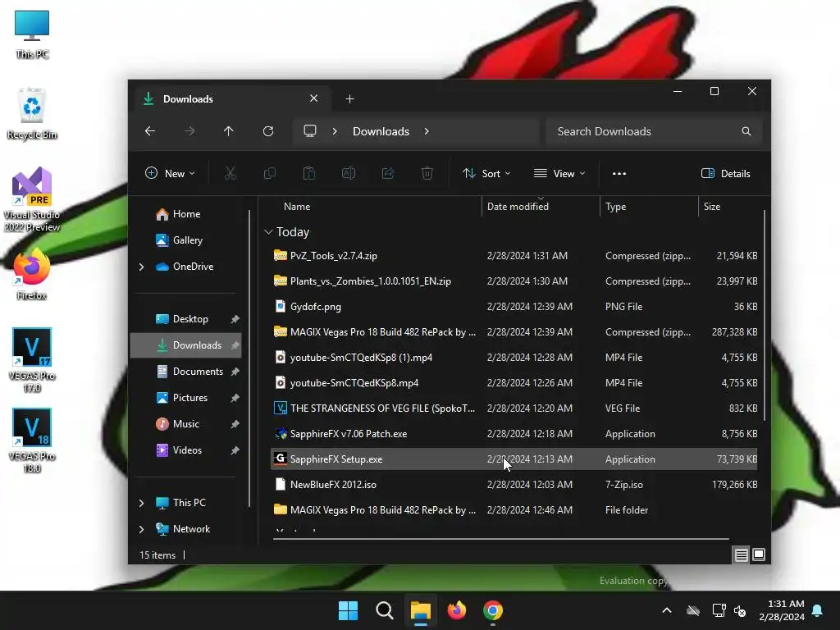The width and height of the screenshot is (840, 630).
Task: Open Windows Start menu
Action: click(348, 610)
